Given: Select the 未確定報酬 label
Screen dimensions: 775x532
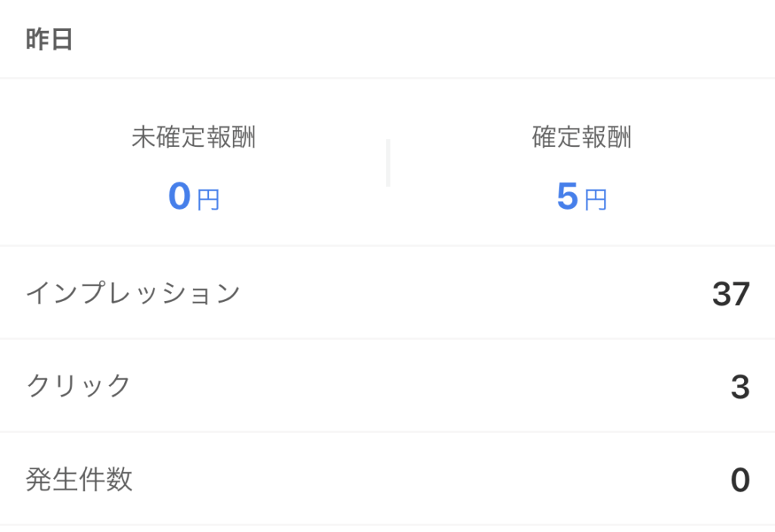Looking at the screenshot, I should tap(194, 137).
